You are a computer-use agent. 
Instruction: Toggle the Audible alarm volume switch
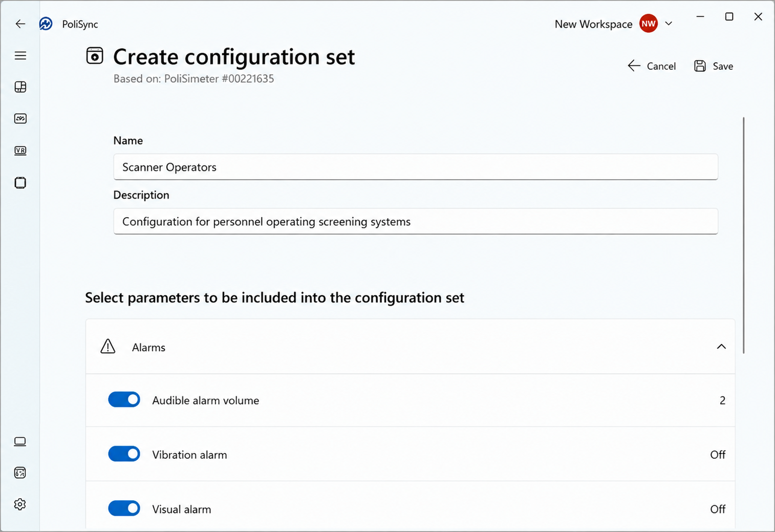click(124, 399)
